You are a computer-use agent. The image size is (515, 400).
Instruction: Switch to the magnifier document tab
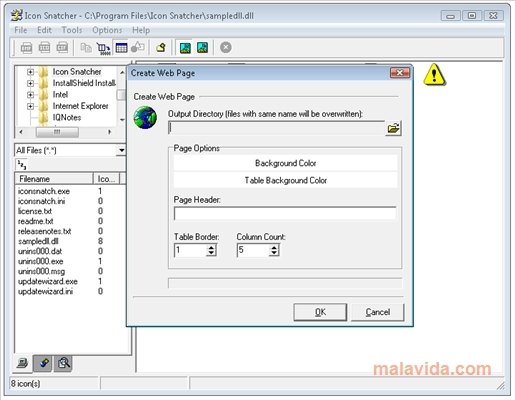63,363
